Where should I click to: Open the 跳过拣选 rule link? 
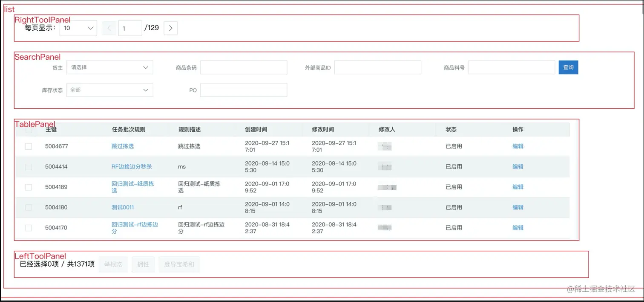(123, 146)
